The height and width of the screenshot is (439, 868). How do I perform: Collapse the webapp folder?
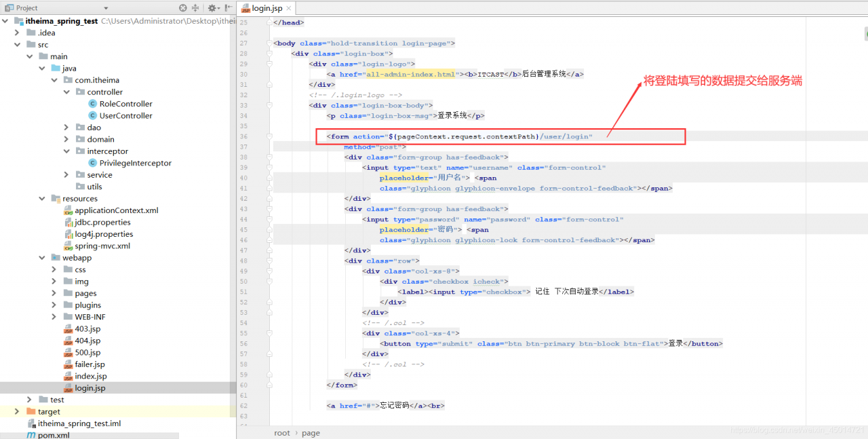point(41,258)
